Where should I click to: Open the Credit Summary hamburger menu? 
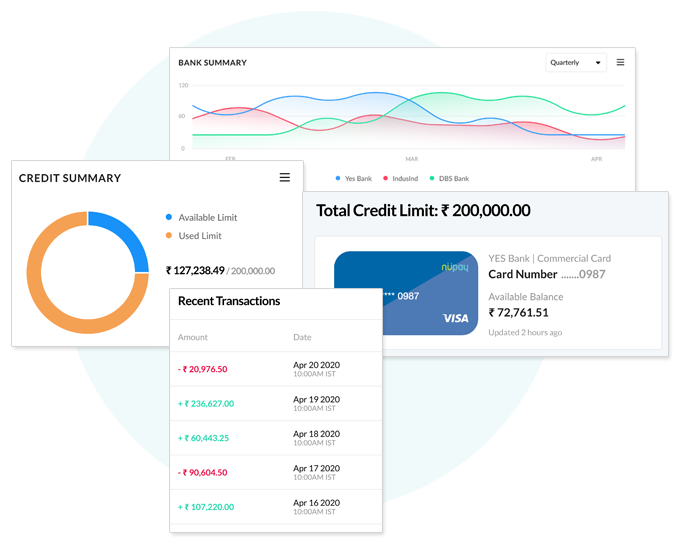pos(284,177)
